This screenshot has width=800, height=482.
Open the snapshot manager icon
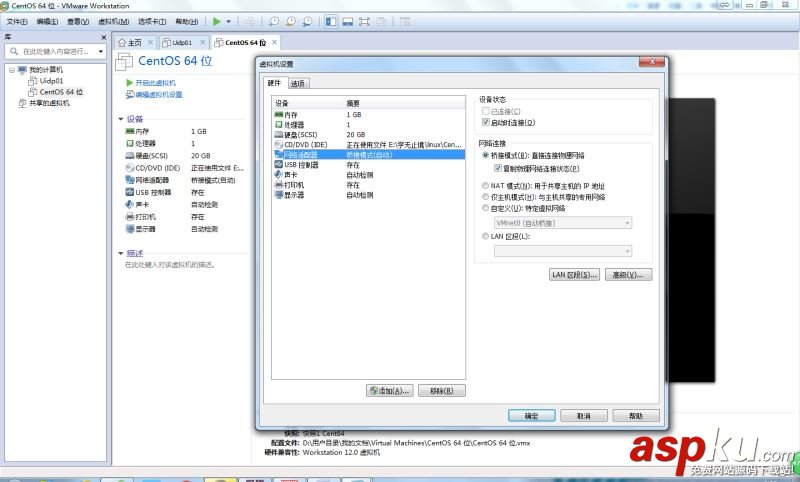click(307, 21)
